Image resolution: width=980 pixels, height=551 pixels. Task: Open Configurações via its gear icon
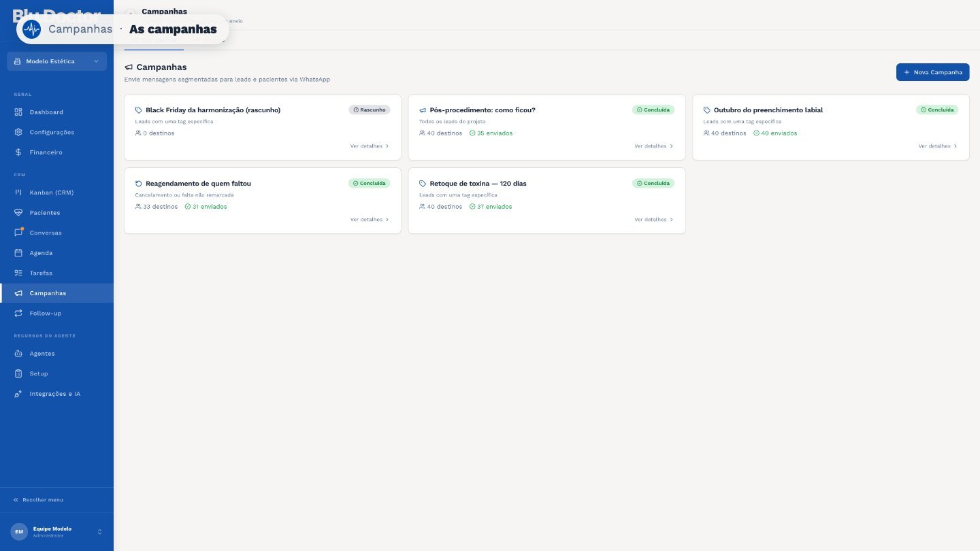[x=18, y=132]
